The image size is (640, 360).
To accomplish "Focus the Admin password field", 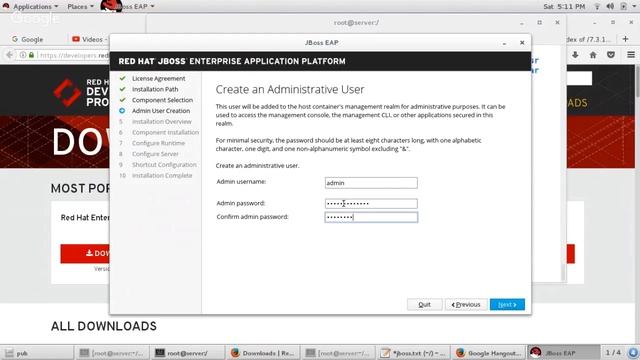I will (371, 203).
